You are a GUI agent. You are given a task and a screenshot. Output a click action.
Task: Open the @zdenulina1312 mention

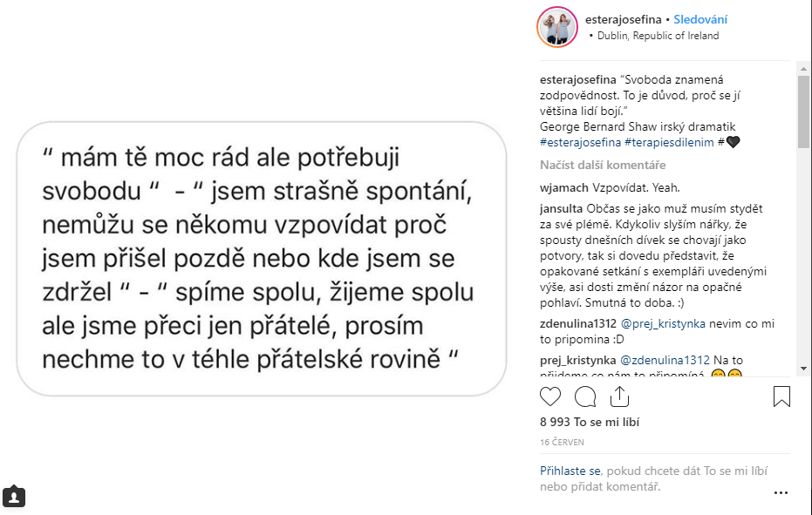666,359
